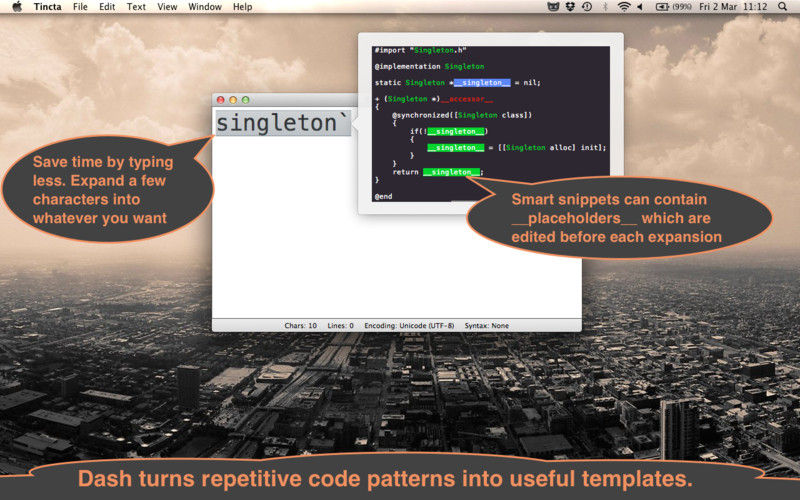This screenshot has height=500, width=800.
Task: Open the Text menu
Action: (136, 7)
